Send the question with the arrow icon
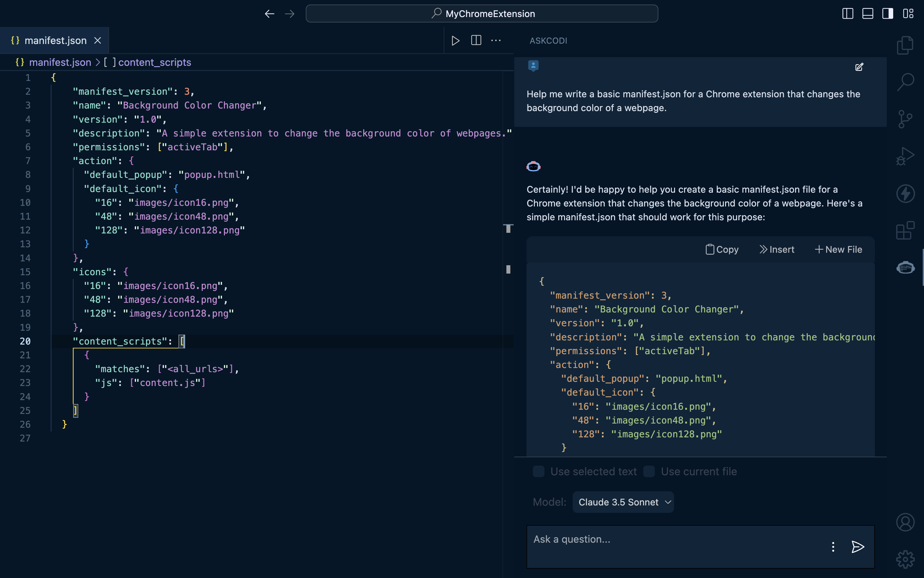This screenshot has width=924, height=578. [x=858, y=547]
